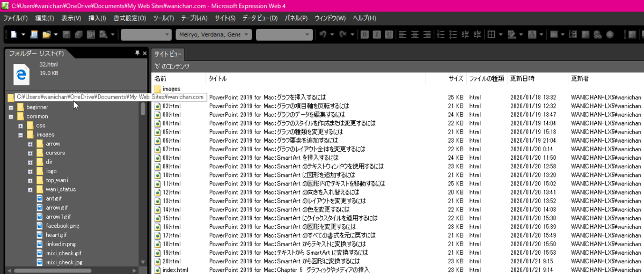
Task: Click the 32.html Edge file thumbnail
Action: click(x=21, y=74)
